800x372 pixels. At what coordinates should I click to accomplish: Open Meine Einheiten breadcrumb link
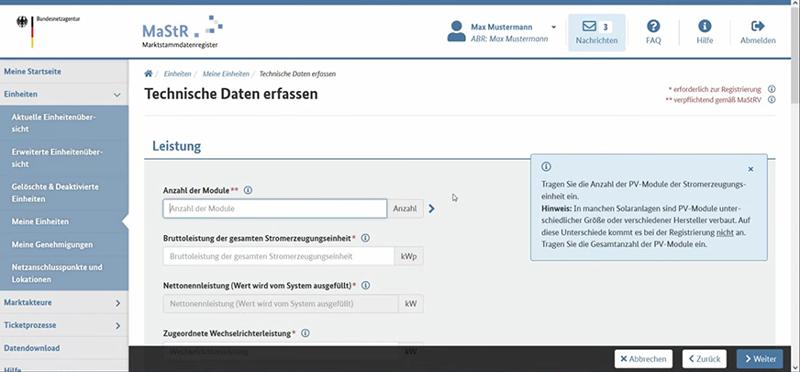[x=226, y=74]
